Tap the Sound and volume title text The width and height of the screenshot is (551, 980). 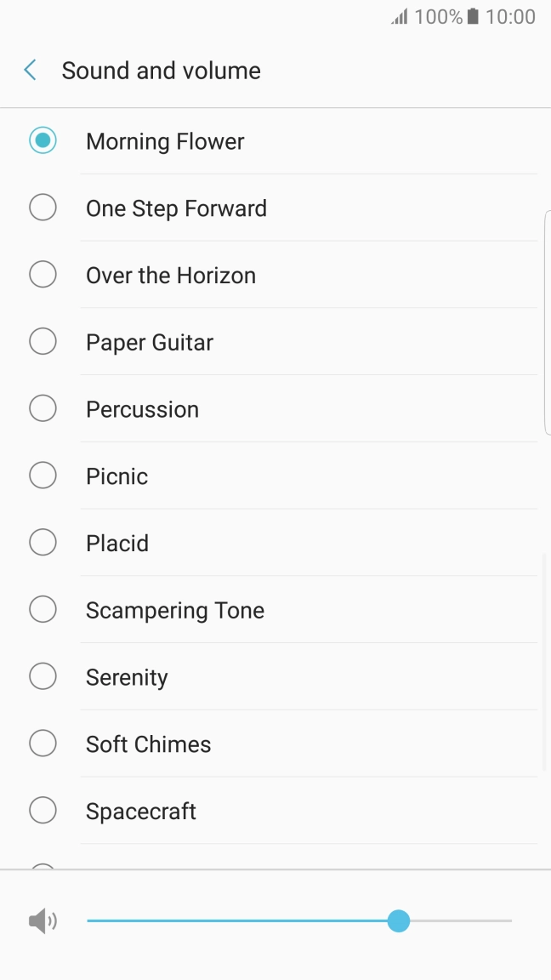(161, 70)
